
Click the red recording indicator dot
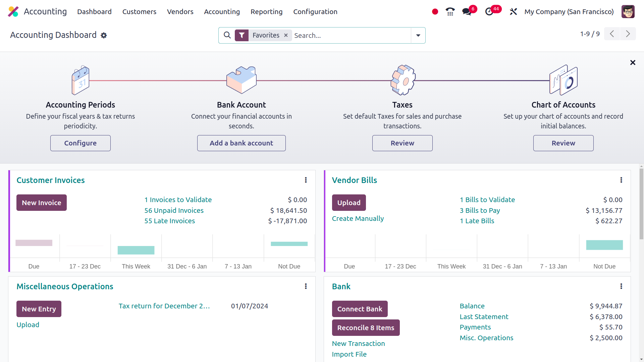pos(435,11)
